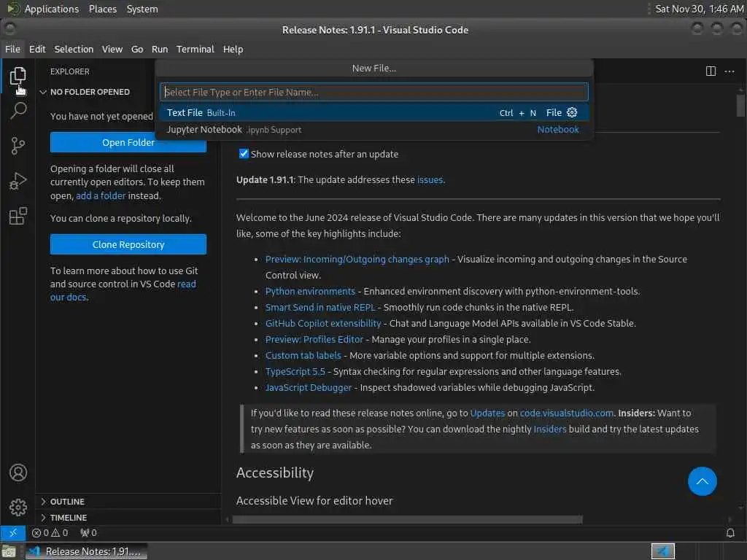
Task: Open the Explorer view in activity bar
Action: [x=18, y=76]
